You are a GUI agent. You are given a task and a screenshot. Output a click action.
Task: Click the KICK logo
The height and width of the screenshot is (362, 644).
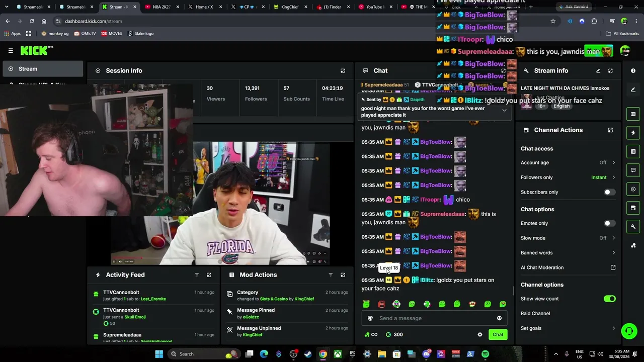click(36, 50)
